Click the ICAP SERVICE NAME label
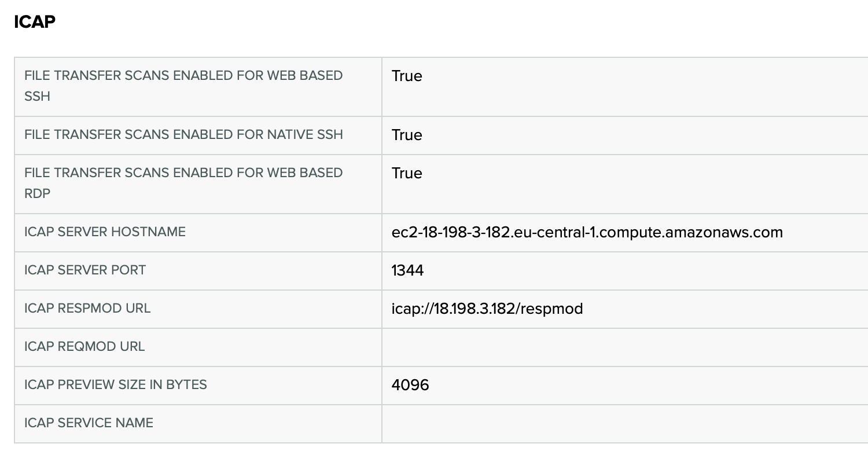868x462 pixels. pos(89,423)
